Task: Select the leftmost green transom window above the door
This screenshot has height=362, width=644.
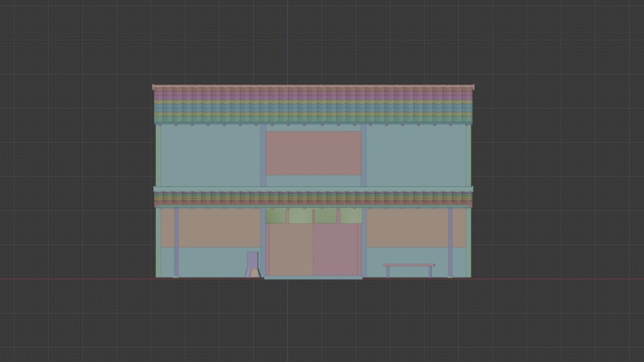Action: [275, 216]
